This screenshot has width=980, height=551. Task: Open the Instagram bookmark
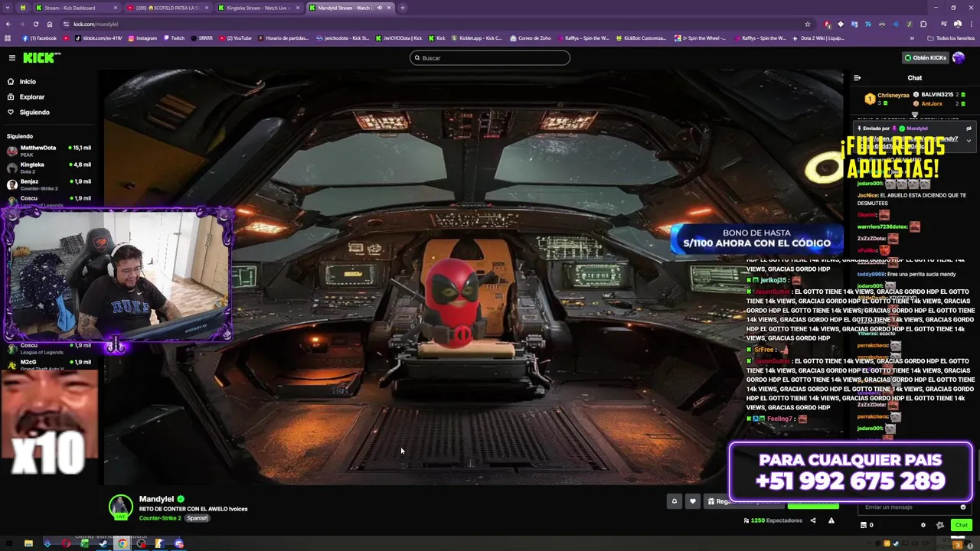tap(142, 37)
